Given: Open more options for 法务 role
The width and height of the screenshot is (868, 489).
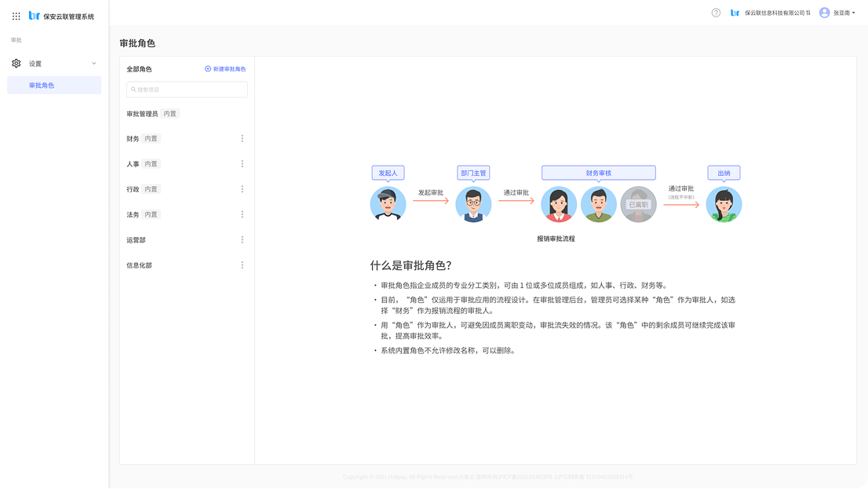Looking at the screenshot, I should tap(242, 214).
